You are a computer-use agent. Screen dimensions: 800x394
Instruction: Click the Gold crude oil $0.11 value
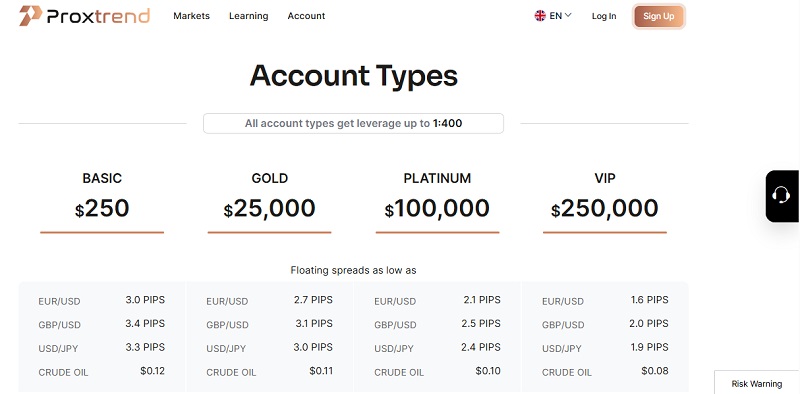321,371
